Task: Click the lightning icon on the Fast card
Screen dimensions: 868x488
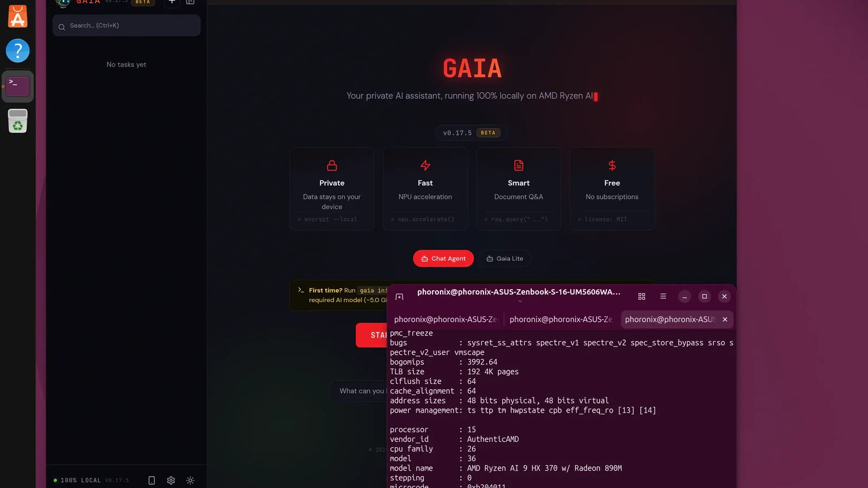Action: coord(425,165)
